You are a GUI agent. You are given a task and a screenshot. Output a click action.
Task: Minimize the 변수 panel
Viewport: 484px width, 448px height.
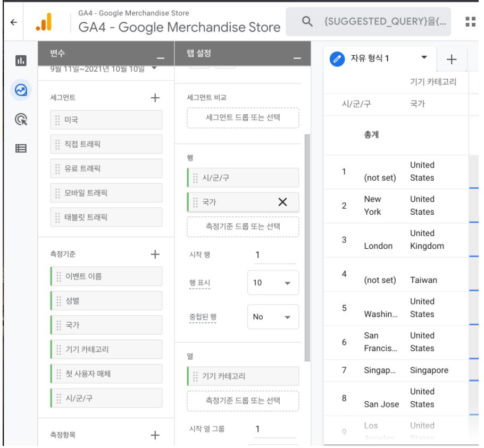[x=161, y=58]
